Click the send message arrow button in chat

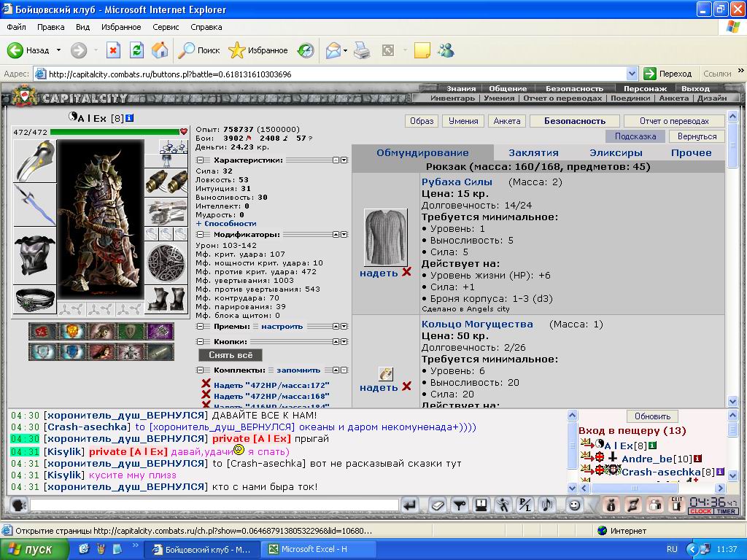tap(410, 505)
